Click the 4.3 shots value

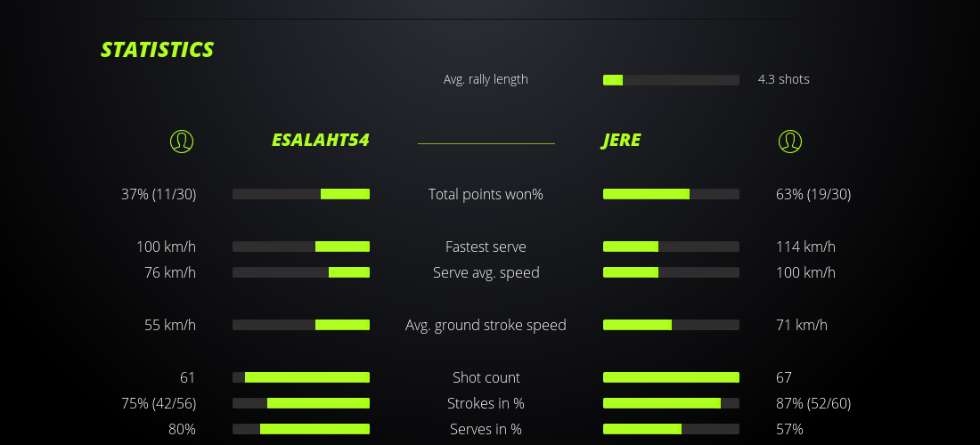pos(783,79)
